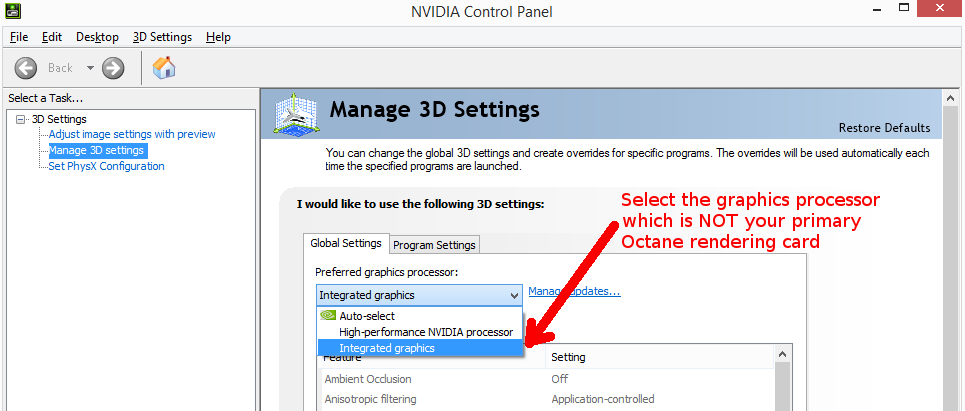The width and height of the screenshot is (965, 411).
Task: Choose High-performance NVIDIA processor option
Action: click(420, 332)
